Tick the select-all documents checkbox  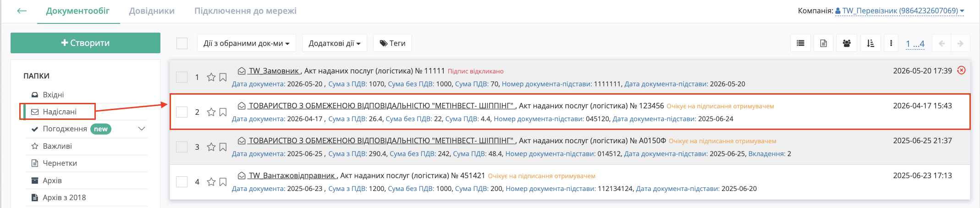tap(182, 43)
